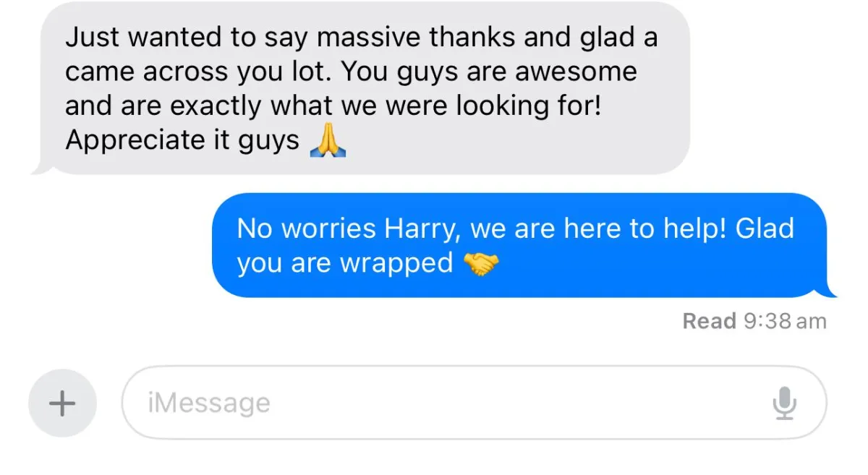
Task: Click the words 'you are wrapped'
Action: click(x=345, y=264)
